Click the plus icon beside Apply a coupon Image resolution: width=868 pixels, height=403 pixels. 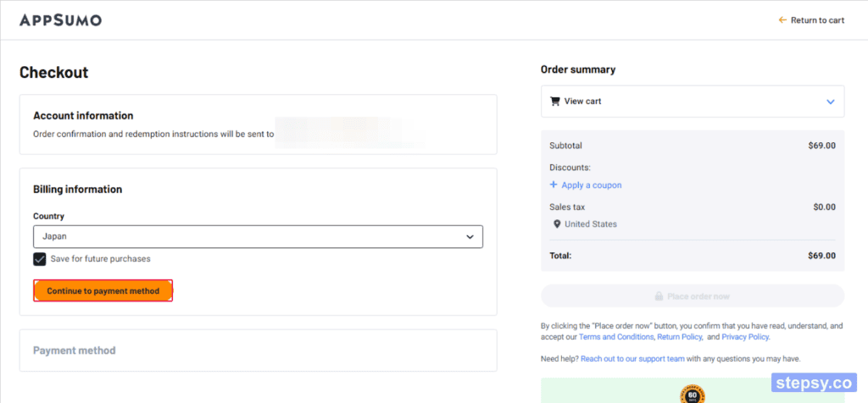click(x=553, y=185)
